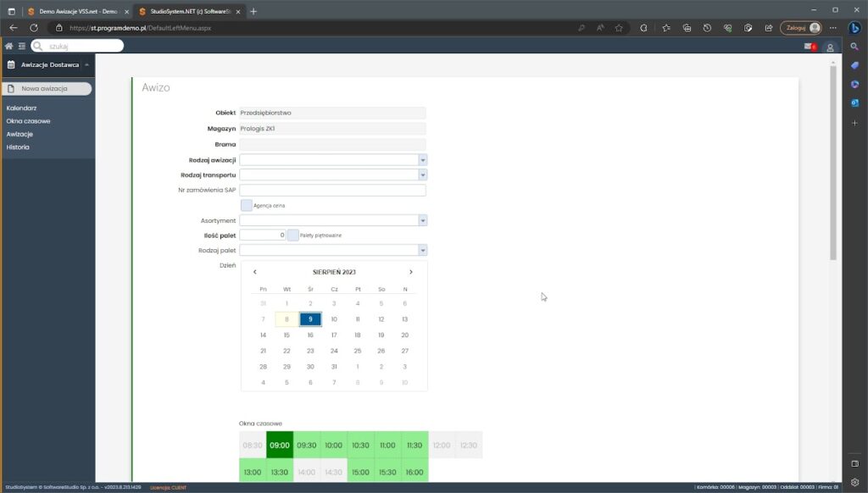Enable the Palety piętrowane checkbox
868x493 pixels.
[292, 235]
